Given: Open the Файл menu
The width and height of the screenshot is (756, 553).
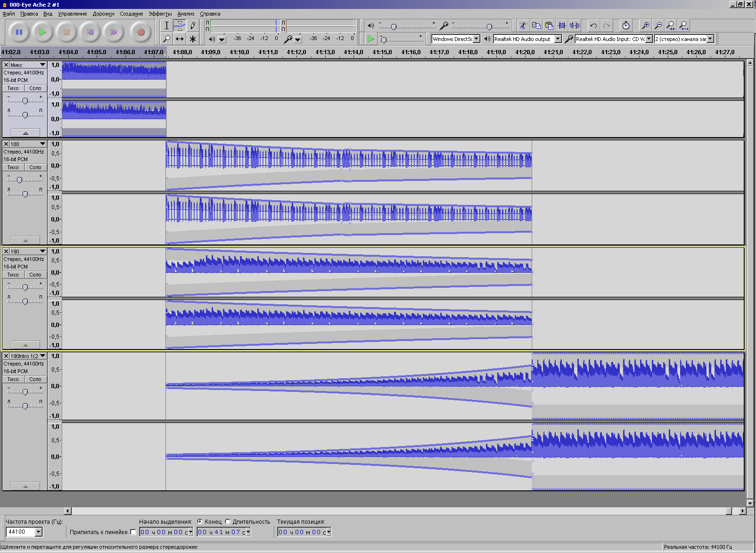Looking at the screenshot, I should point(9,14).
